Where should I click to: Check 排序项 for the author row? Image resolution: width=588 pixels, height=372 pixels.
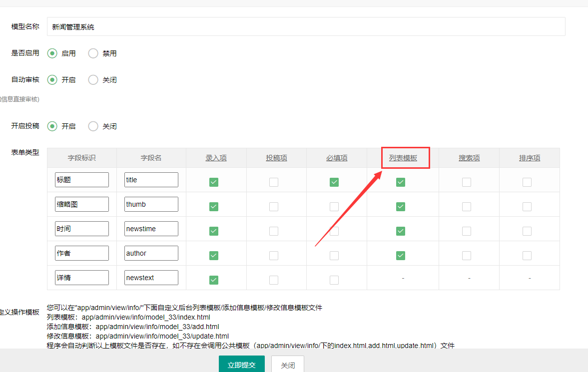pyautogui.click(x=527, y=256)
